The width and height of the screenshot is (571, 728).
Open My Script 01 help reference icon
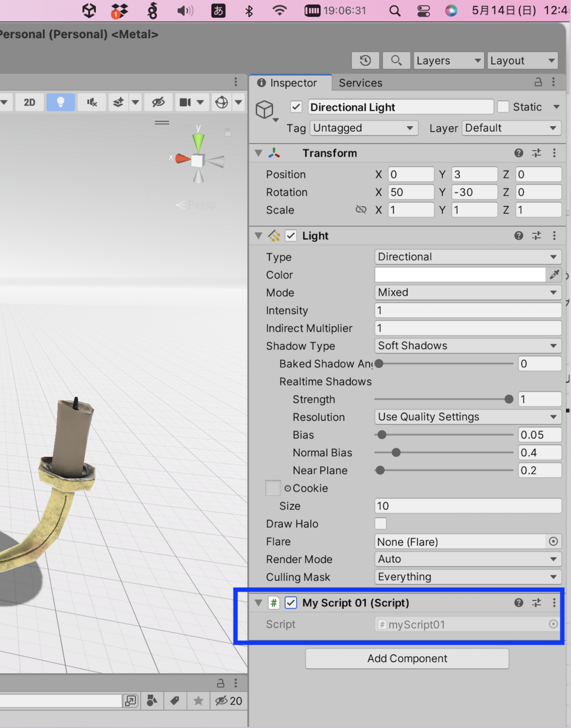coord(519,602)
